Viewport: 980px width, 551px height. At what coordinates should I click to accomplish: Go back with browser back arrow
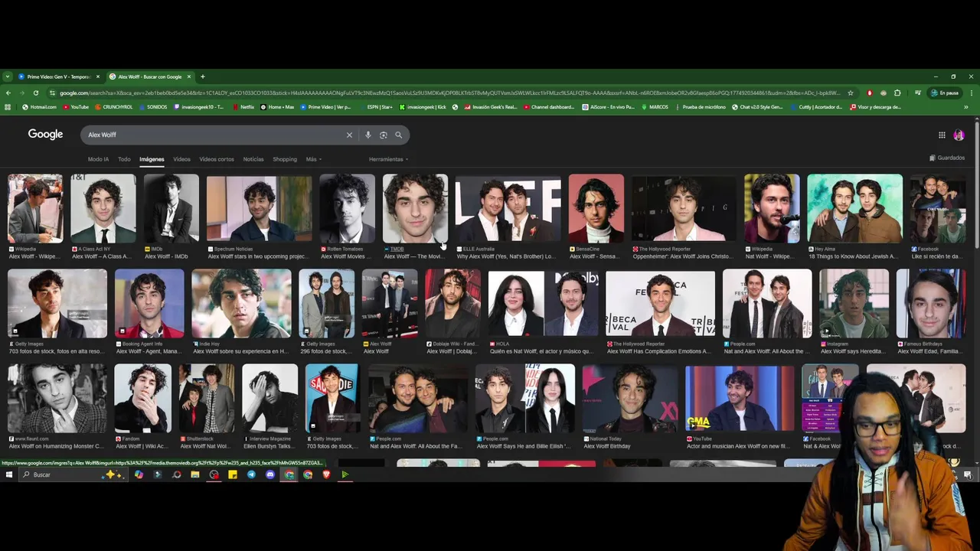[8, 93]
